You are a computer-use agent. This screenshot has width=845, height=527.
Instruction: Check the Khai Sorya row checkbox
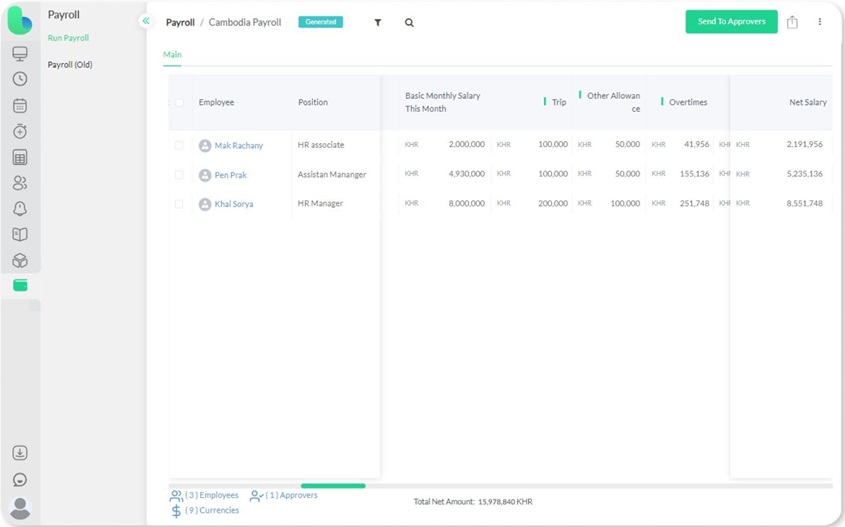pyautogui.click(x=179, y=204)
